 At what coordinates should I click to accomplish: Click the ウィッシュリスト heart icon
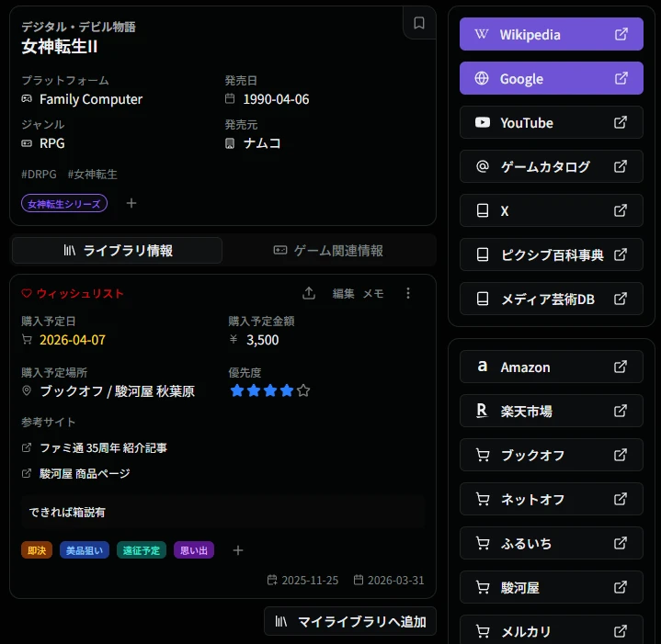click(27, 293)
